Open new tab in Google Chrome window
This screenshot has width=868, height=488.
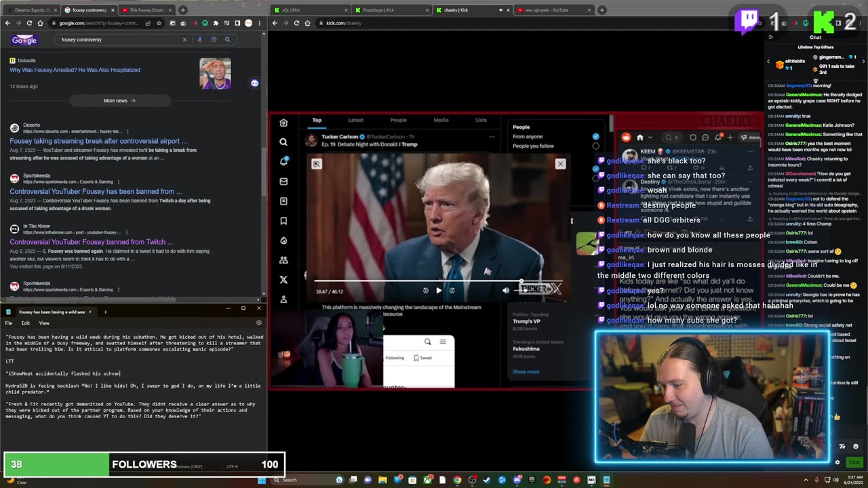click(x=183, y=10)
